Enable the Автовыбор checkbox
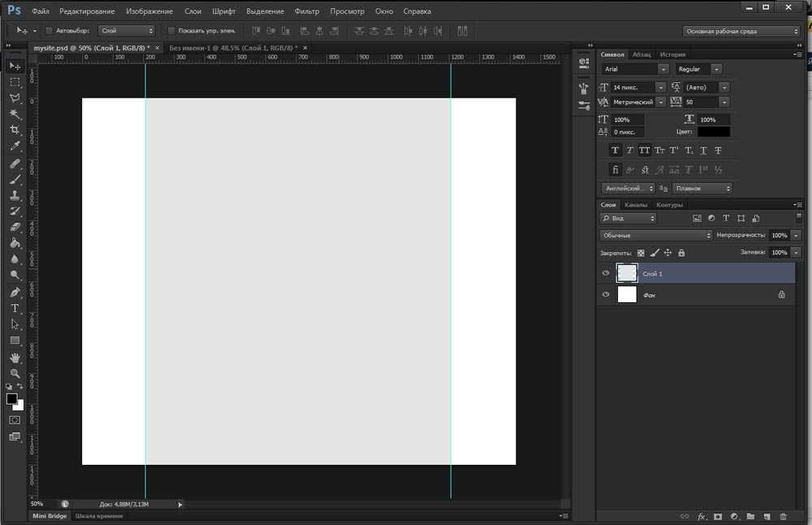 [49, 31]
